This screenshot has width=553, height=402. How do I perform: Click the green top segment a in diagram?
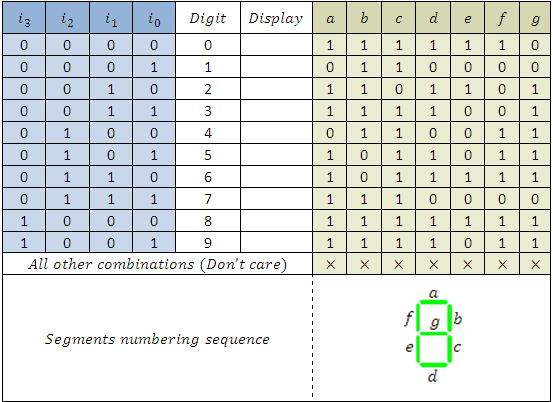tap(434, 302)
